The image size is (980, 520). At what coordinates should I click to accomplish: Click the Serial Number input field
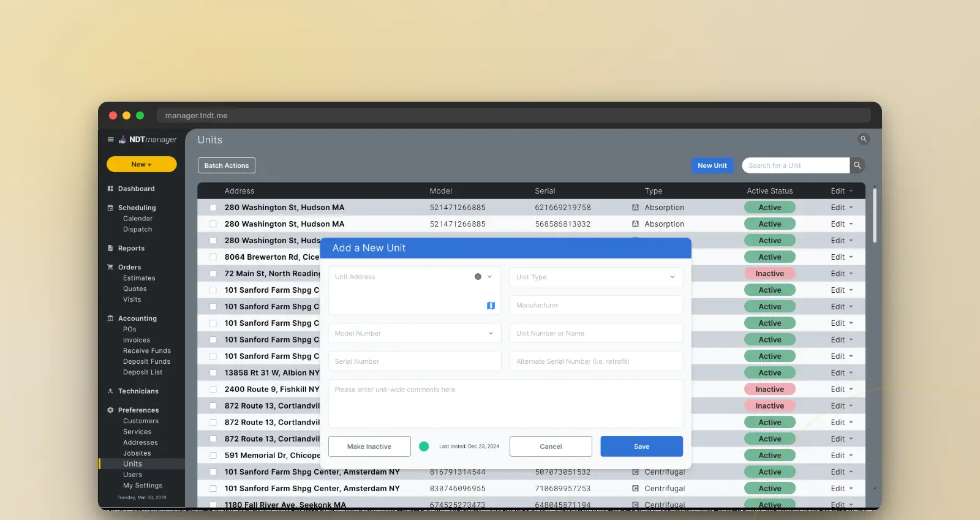click(x=415, y=361)
